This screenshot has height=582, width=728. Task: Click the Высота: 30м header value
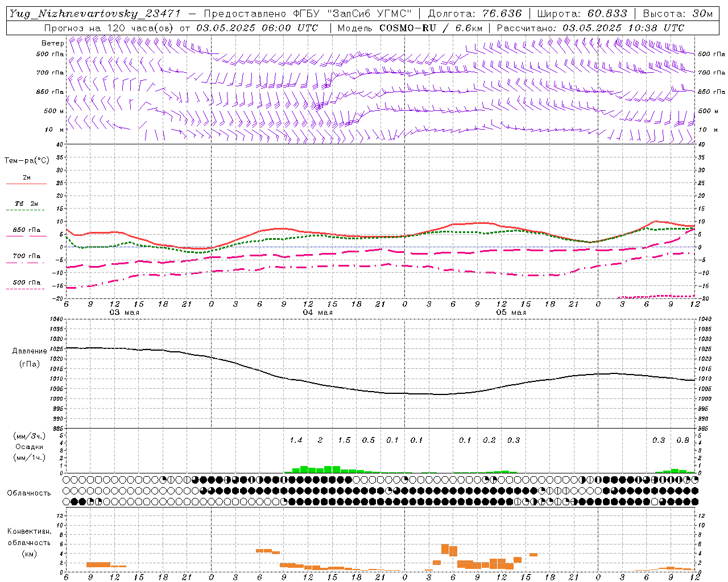click(x=677, y=14)
